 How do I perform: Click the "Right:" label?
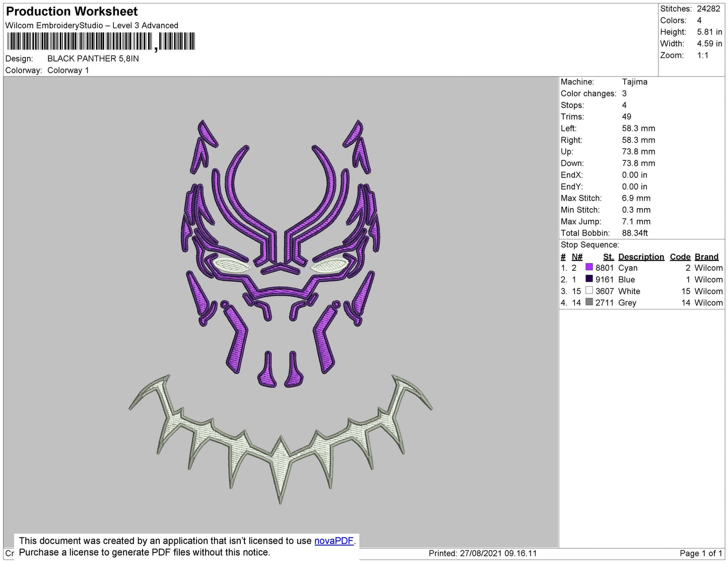[571, 140]
